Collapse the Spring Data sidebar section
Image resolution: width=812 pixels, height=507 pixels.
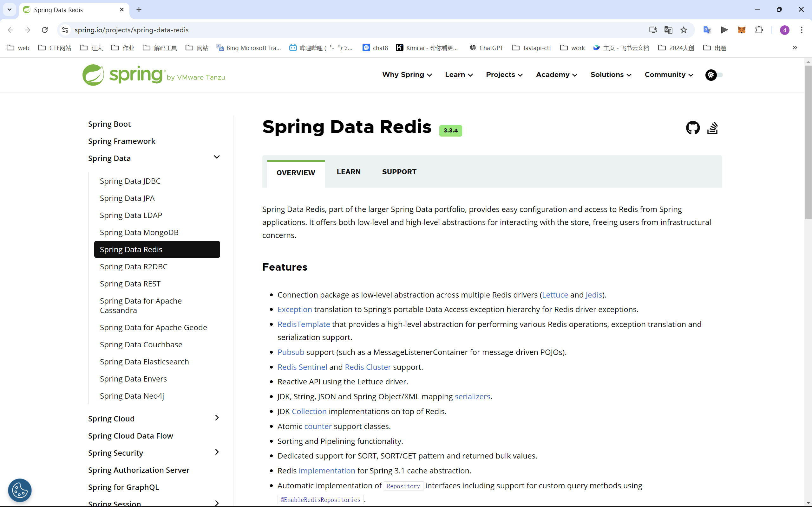pos(217,157)
